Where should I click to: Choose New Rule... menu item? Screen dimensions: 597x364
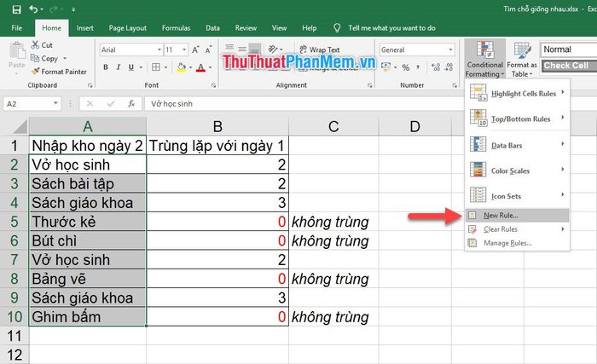click(x=517, y=215)
